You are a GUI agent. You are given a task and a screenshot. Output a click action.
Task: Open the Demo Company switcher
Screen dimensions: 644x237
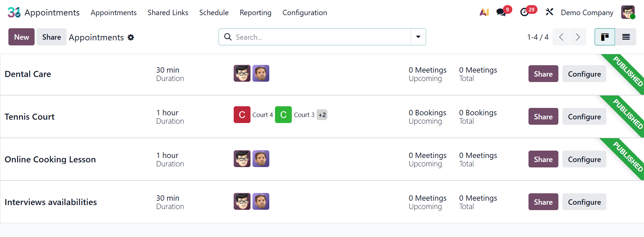tap(587, 12)
